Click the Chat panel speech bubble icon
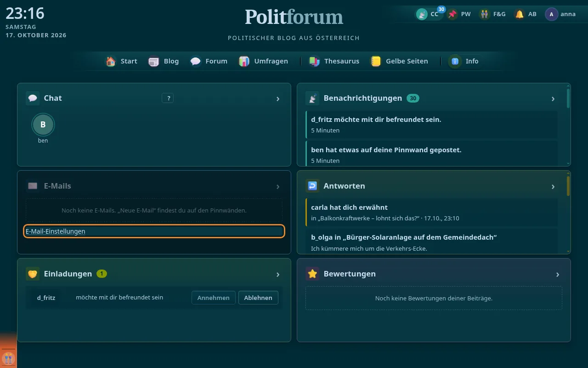 [33, 98]
